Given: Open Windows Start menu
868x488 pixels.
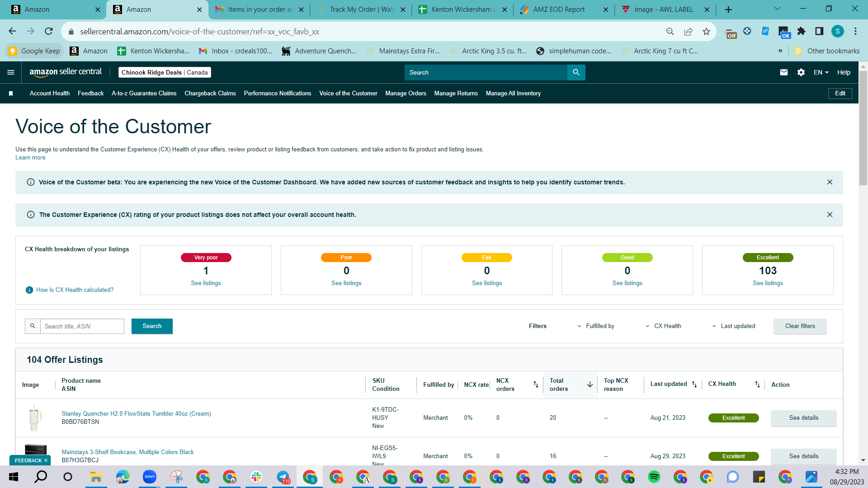Looking at the screenshot, I should [x=14, y=477].
